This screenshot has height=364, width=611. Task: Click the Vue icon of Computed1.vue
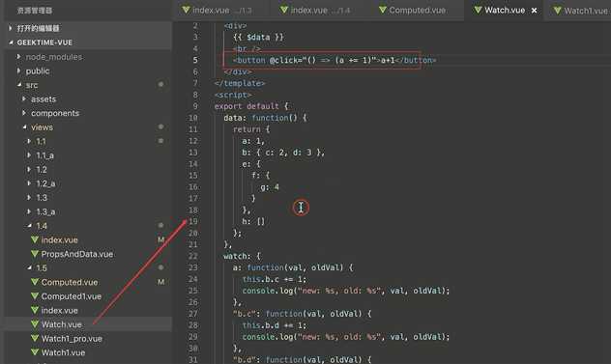(x=35, y=295)
